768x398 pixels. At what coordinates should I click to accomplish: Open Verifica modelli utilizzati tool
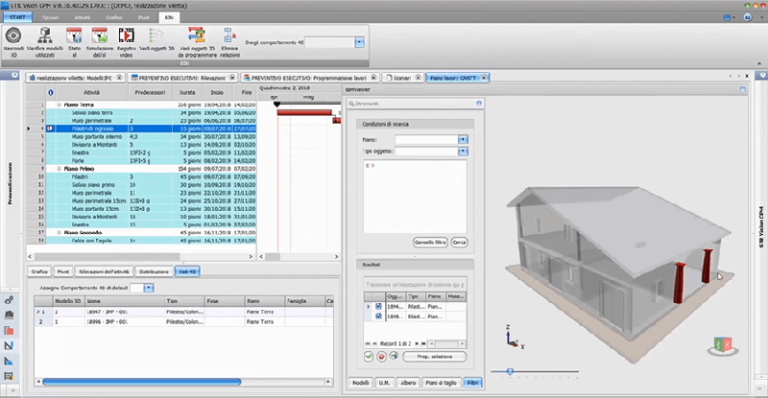click(45, 35)
